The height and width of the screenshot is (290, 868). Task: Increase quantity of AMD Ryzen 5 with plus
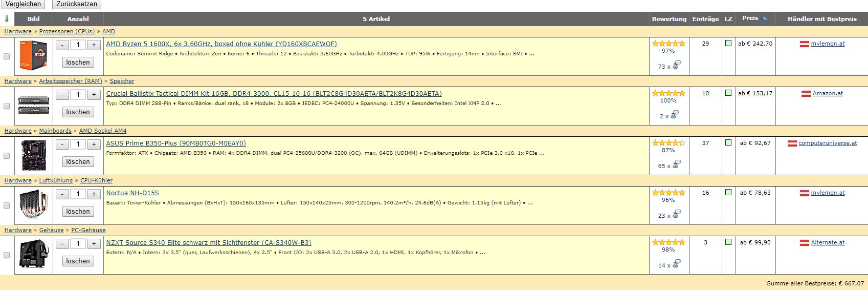click(x=94, y=45)
